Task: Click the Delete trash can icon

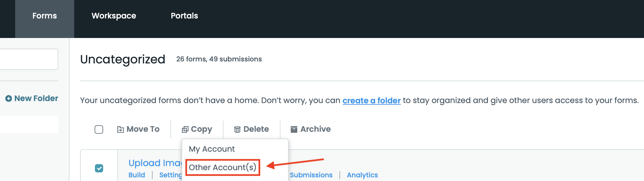Action: tap(237, 129)
